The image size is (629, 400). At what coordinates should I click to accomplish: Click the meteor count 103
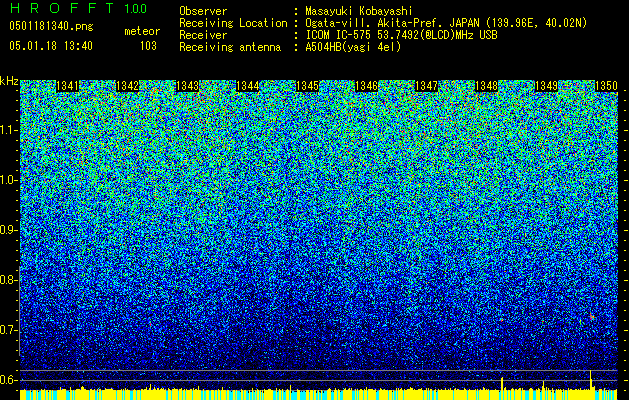(148, 46)
